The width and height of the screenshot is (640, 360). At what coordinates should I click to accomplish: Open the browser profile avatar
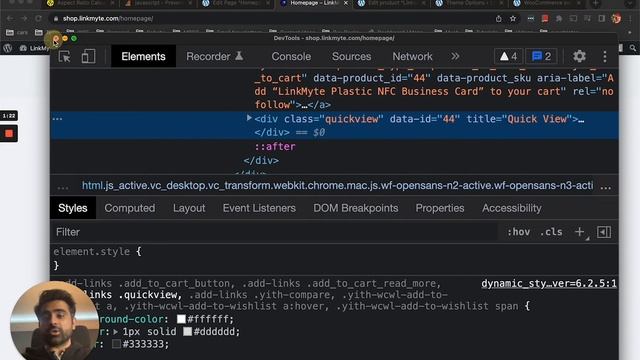616,18
